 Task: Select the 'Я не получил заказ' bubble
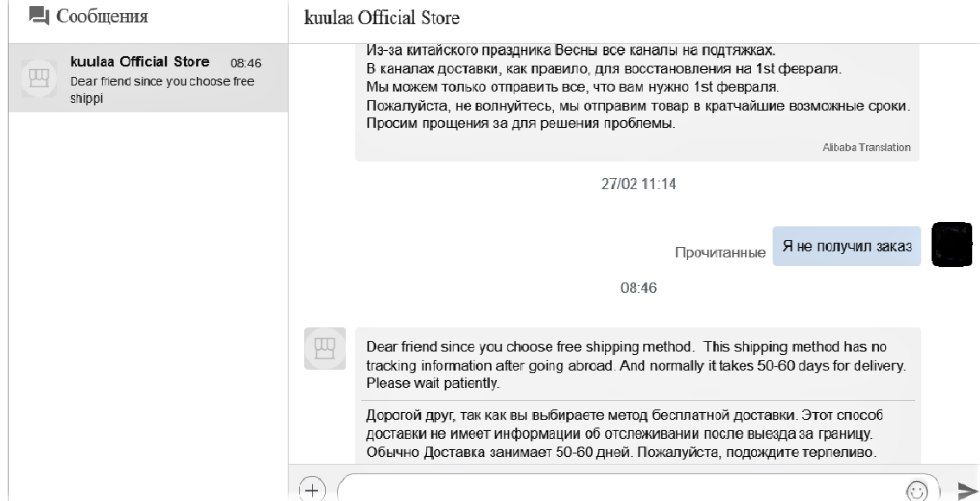click(x=846, y=246)
